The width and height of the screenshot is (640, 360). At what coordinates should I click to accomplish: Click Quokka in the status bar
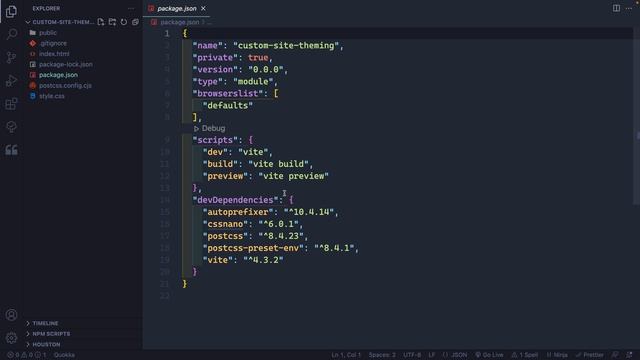[x=64, y=355]
